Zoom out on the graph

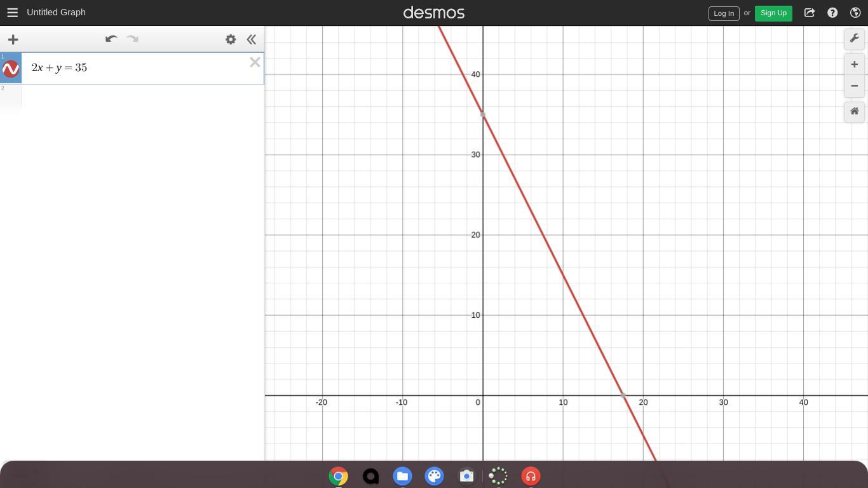tap(855, 86)
